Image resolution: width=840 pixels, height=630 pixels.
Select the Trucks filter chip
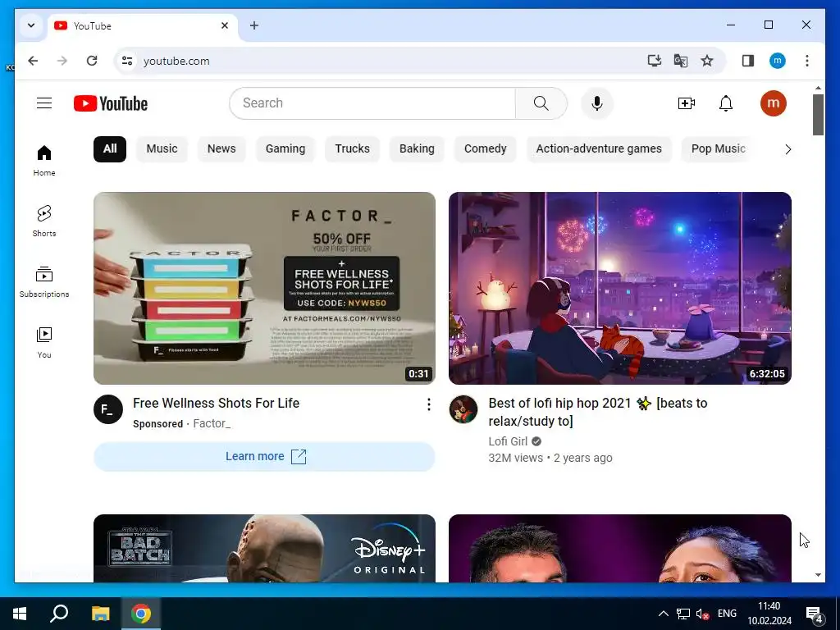tap(352, 149)
